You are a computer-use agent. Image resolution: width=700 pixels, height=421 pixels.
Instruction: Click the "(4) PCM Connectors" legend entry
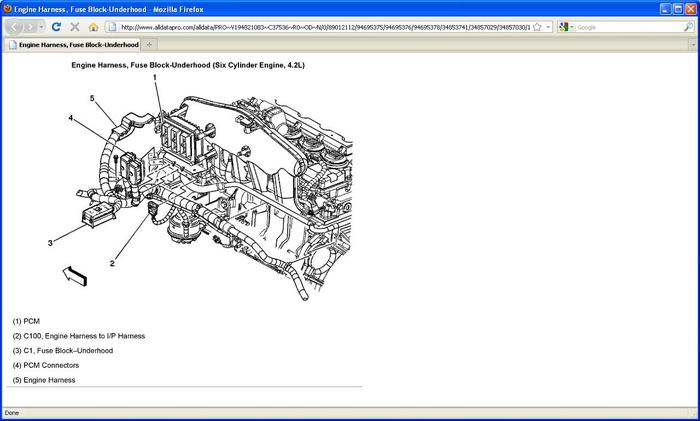(x=46, y=365)
